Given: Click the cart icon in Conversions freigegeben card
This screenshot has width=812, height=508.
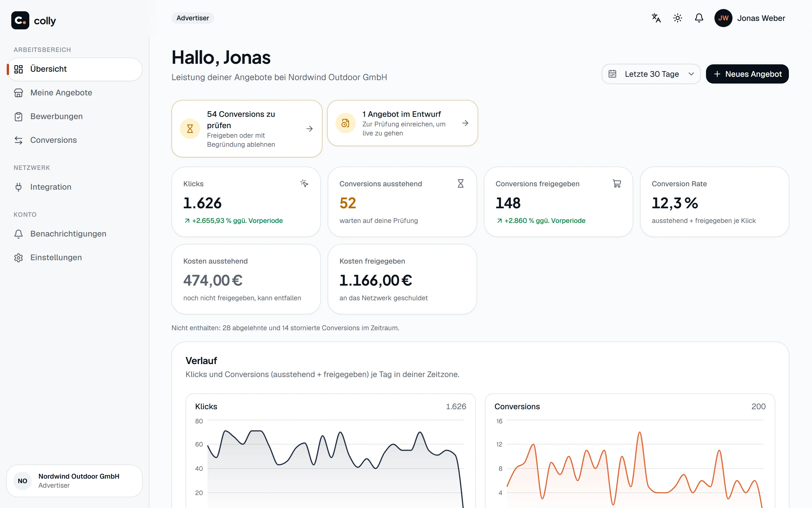Looking at the screenshot, I should click(617, 183).
